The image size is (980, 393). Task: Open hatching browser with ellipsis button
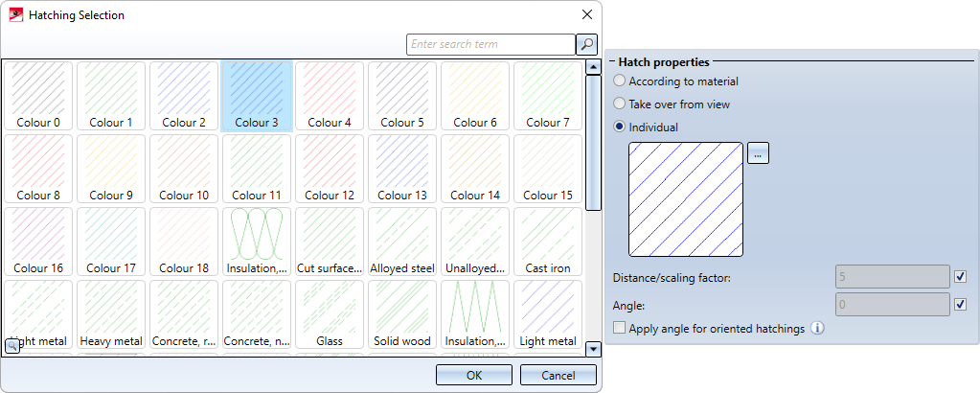point(758,152)
